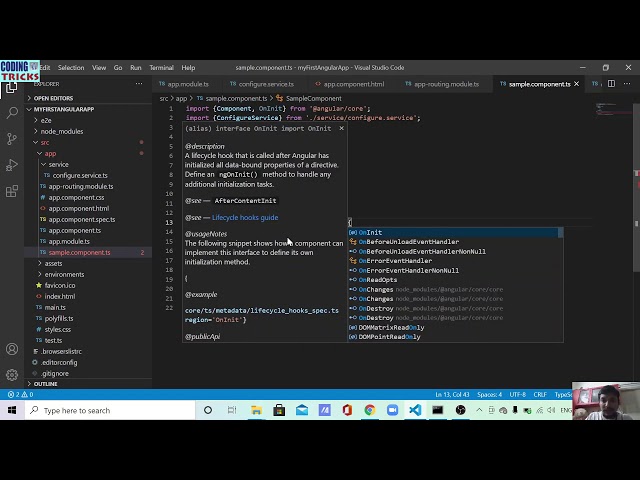This screenshot has height=480, width=640.
Task: Choose OnInit from the suggestion list
Action: point(455,233)
